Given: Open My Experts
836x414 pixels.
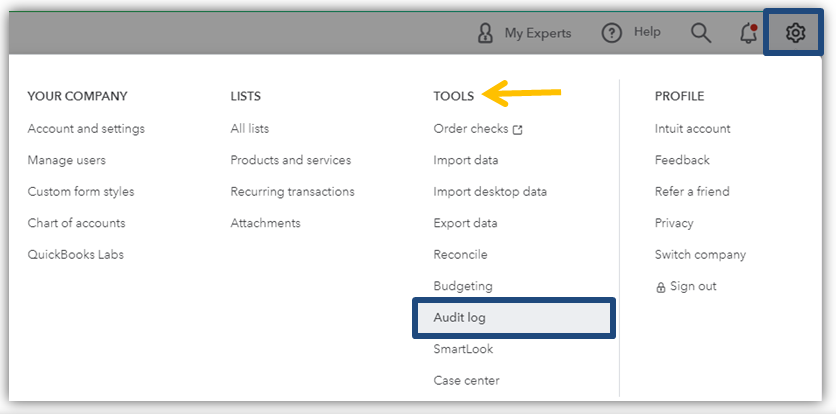Looking at the screenshot, I should click(x=537, y=33).
